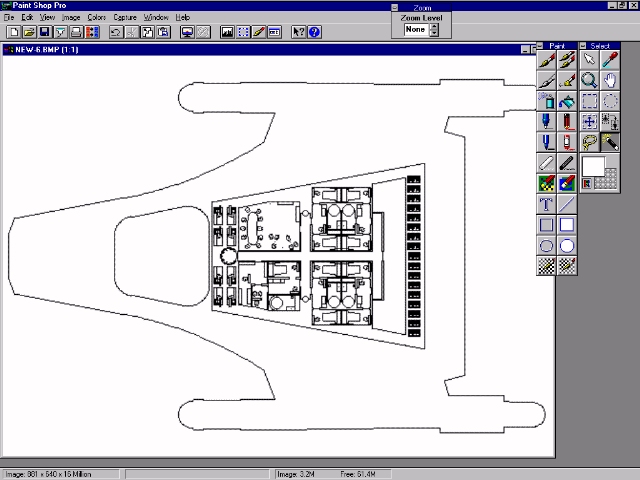This screenshot has width=640, height=480.
Task: Open the Colors menu
Action: tap(96, 18)
